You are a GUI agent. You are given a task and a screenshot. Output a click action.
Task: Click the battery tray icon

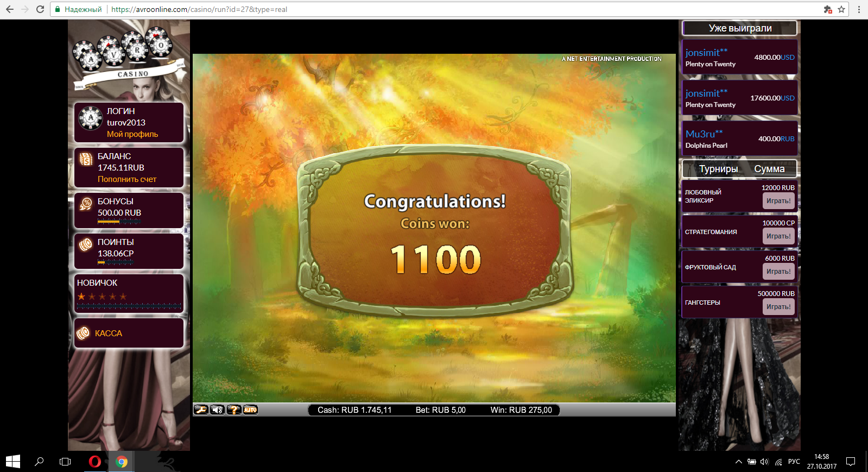(x=752, y=462)
